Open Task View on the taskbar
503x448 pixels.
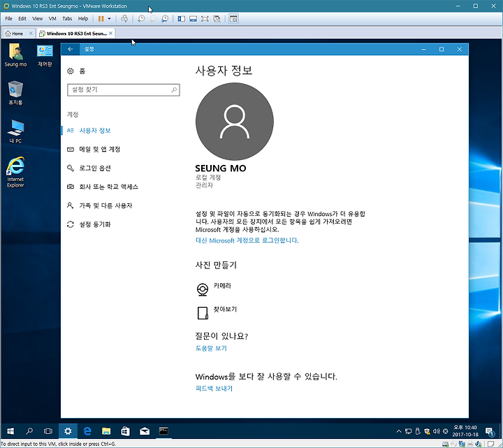(48, 431)
